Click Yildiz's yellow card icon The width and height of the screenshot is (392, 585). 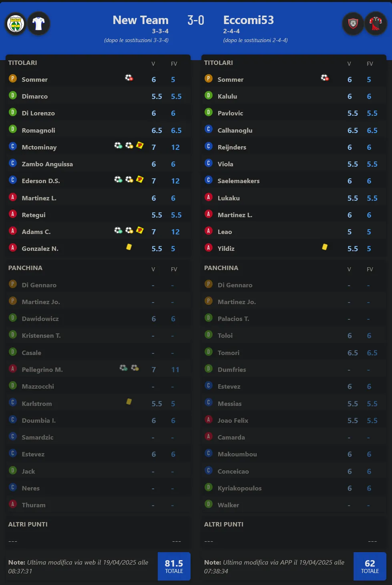325,247
